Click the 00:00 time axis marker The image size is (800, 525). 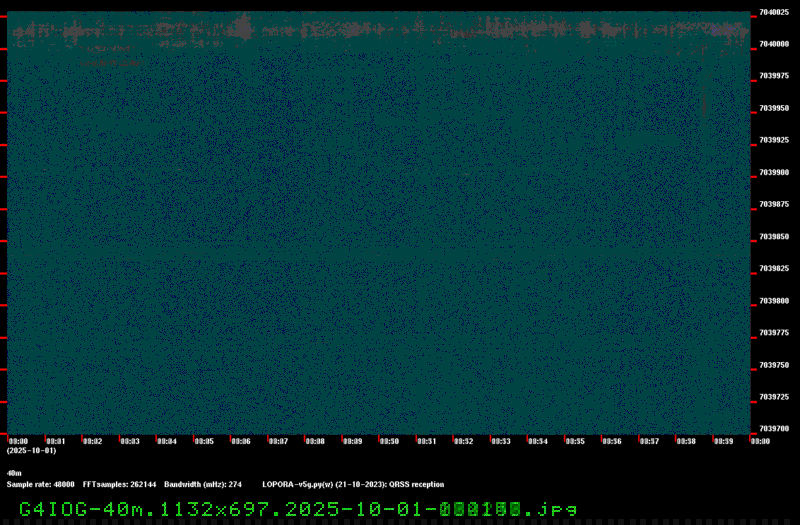coord(18,441)
